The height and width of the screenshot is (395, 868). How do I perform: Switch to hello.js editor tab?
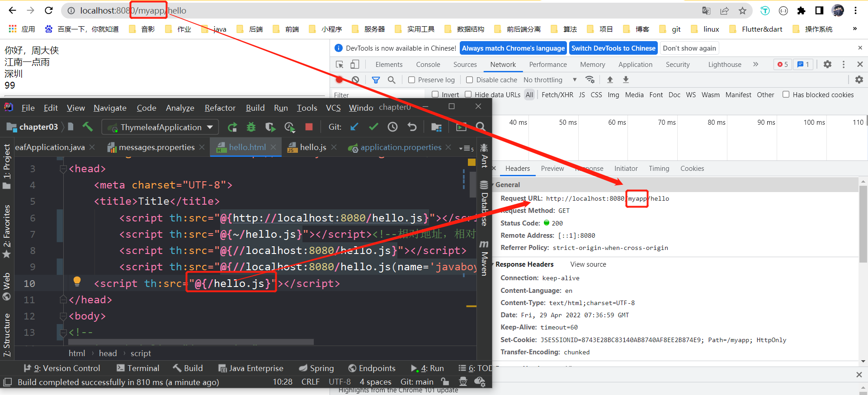(313, 147)
